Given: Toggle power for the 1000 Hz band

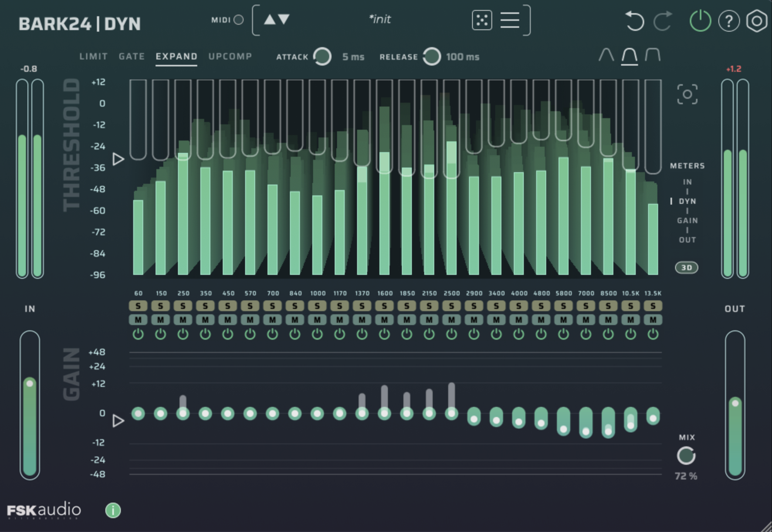Looking at the screenshot, I should 317,334.
